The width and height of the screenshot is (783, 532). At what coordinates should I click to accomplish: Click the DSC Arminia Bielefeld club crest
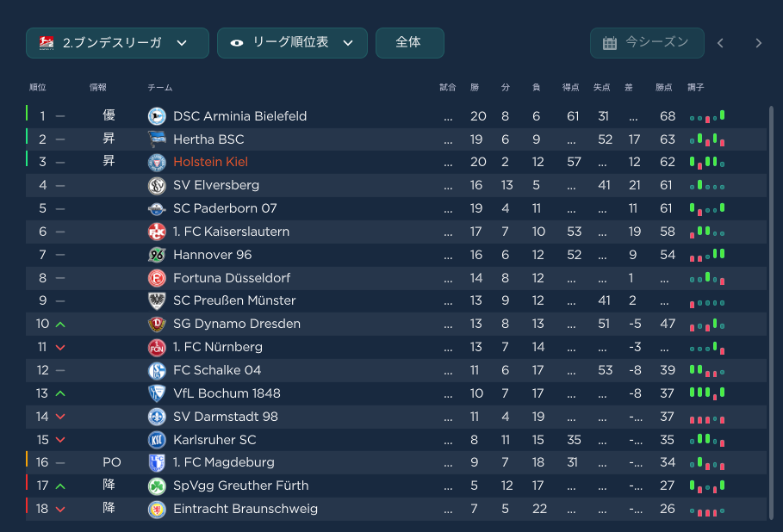[157, 116]
